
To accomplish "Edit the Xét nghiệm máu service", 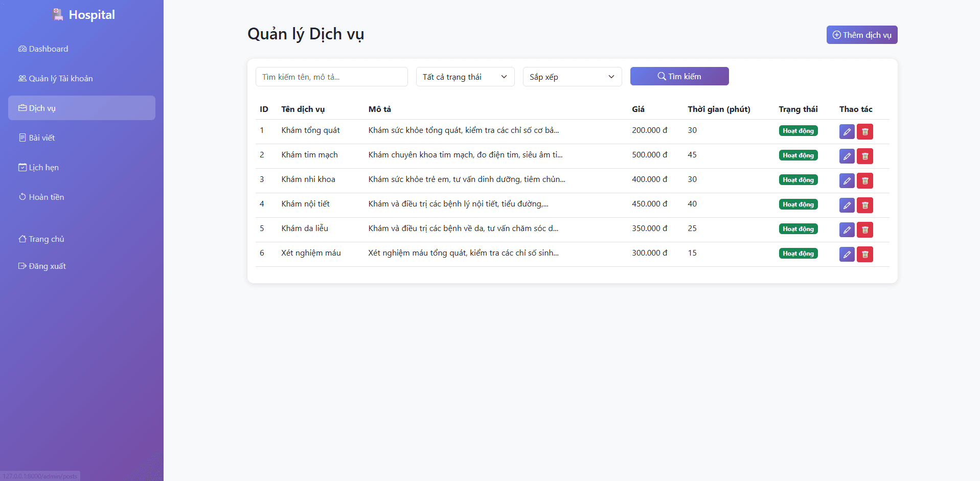I will click(x=847, y=255).
